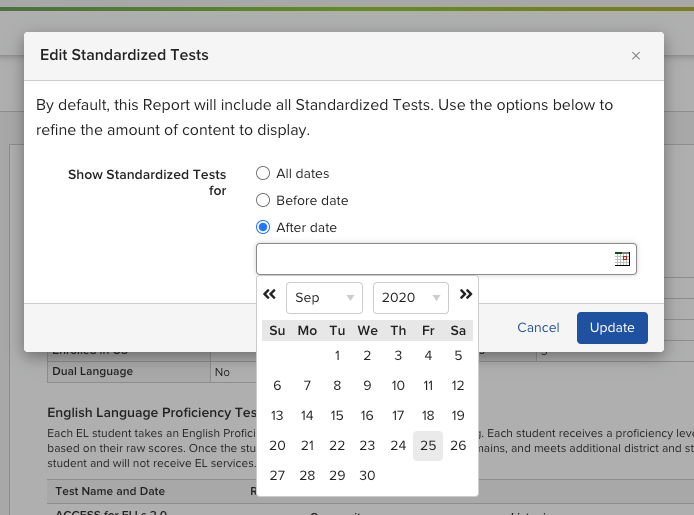The height and width of the screenshot is (515, 694).
Task: Open the calendar picker icon in date field
Action: [x=622, y=259]
